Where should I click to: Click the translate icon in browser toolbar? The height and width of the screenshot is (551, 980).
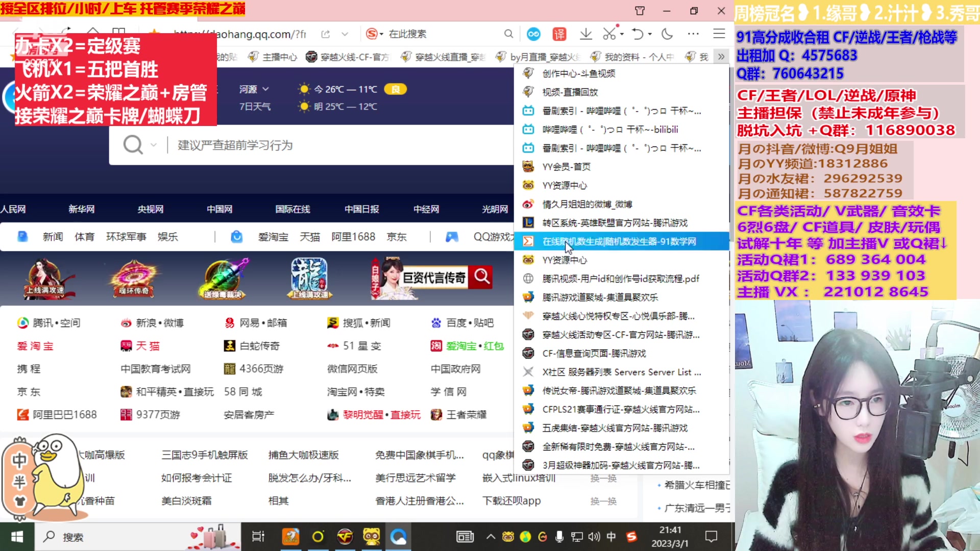click(559, 34)
